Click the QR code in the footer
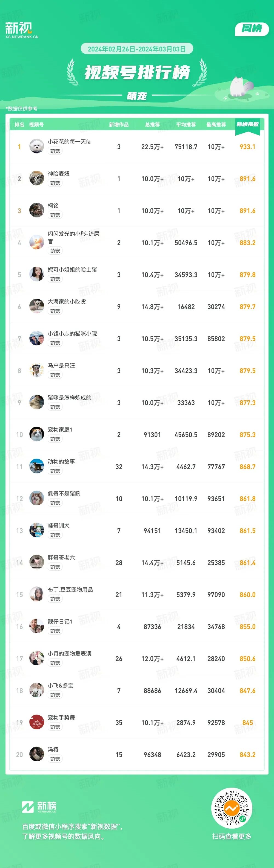 [x=232, y=808]
